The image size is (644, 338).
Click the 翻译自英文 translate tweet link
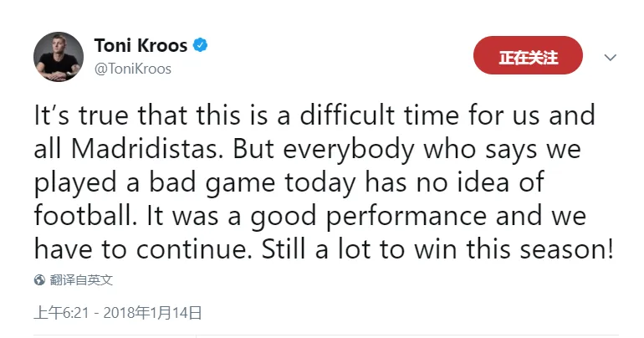tap(81, 280)
